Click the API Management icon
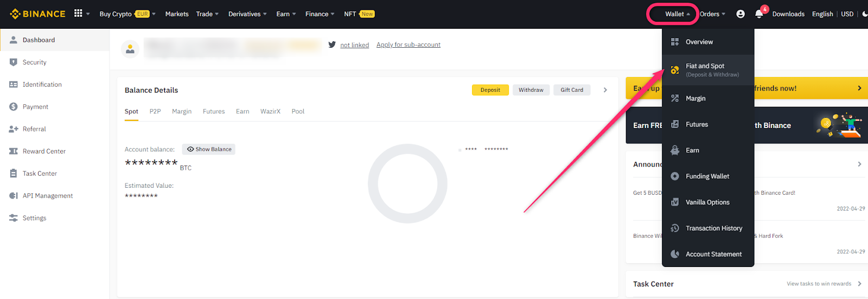The width and height of the screenshot is (868, 299). click(x=14, y=196)
